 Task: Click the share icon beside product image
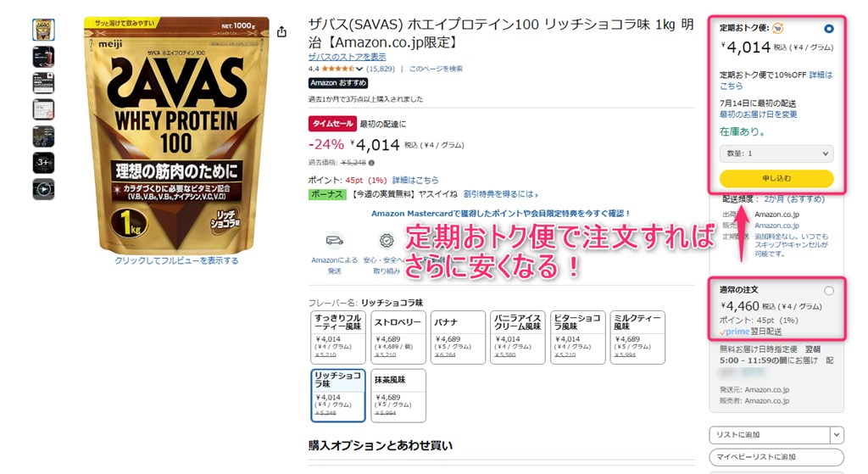pyautogui.click(x=281, y=32)
